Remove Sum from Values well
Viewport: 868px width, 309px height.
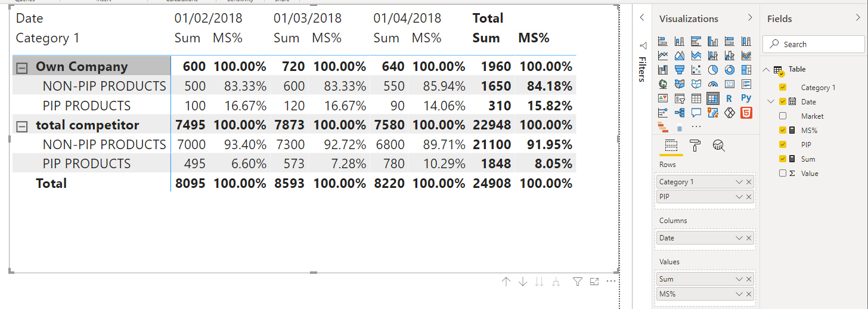[x=749, y=279]
